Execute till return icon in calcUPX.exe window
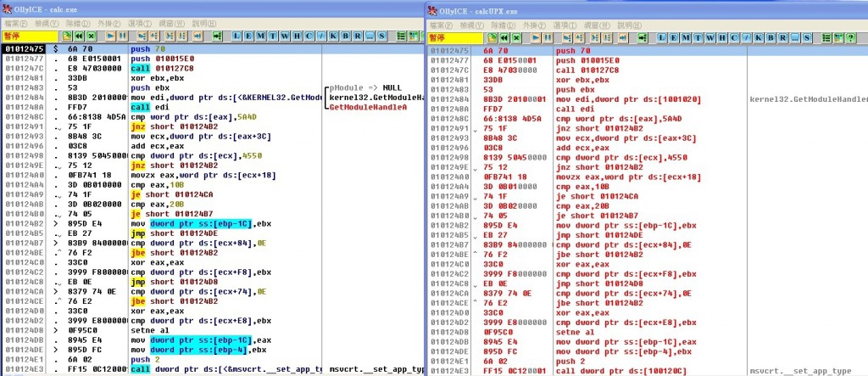The image size is (868, 376). pyautogui.click(x=623, y=37)
